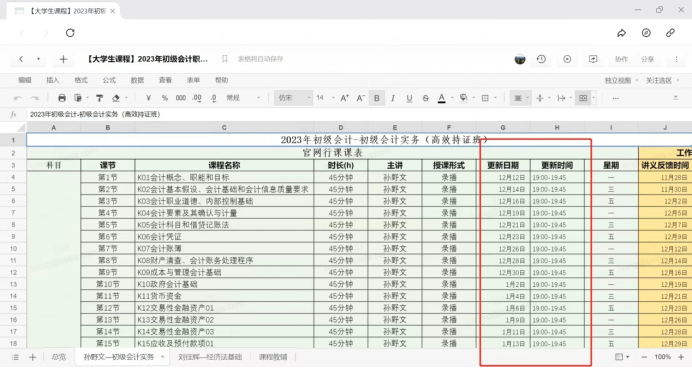
Task: Bookmark the document with the bookmark icon
Action: point(225,59)
